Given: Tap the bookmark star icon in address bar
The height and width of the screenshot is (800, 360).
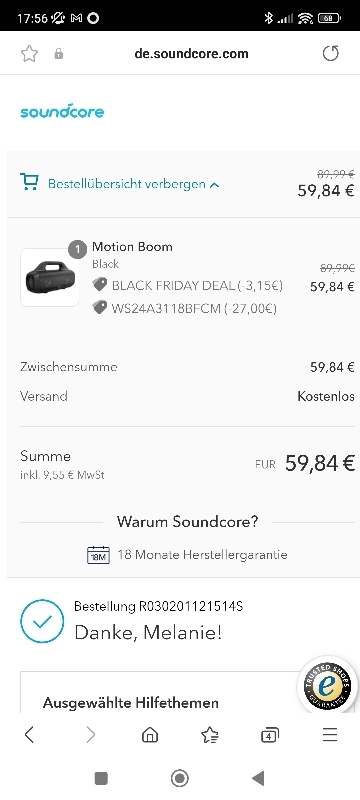Looking at the screenshot, I should coord(29,54).
